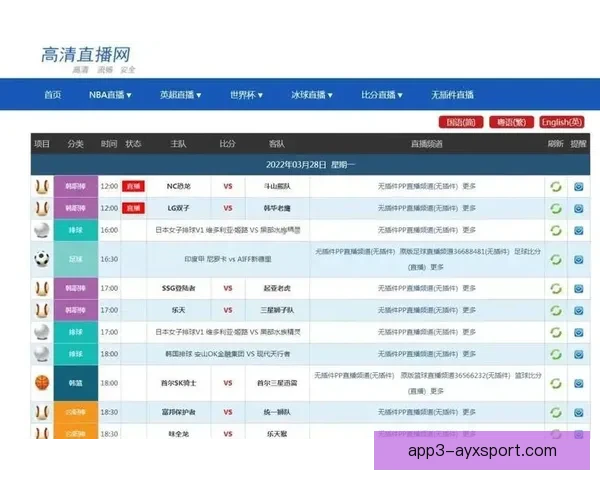Click the red 直播 status badge for NC恐龙
600x480 pixels.
[x=133, y=186]
